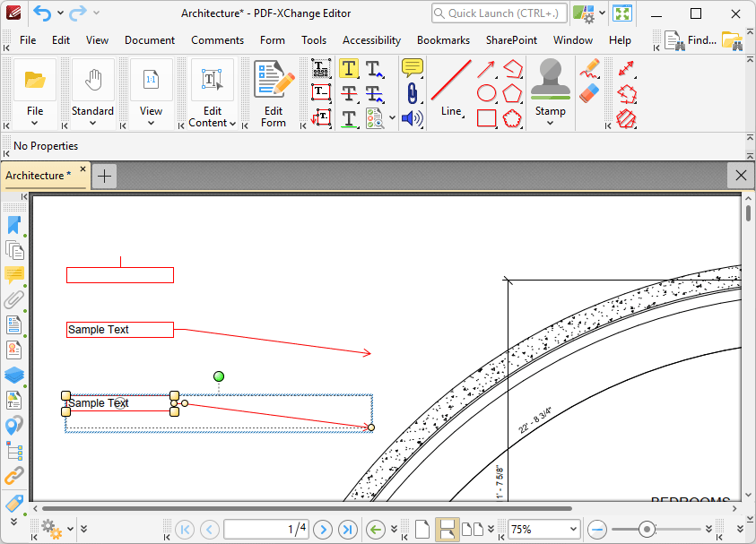Screen dimensions: 756x544
Task: Pick the Eraser tool
Action: (x=589, y=93)
